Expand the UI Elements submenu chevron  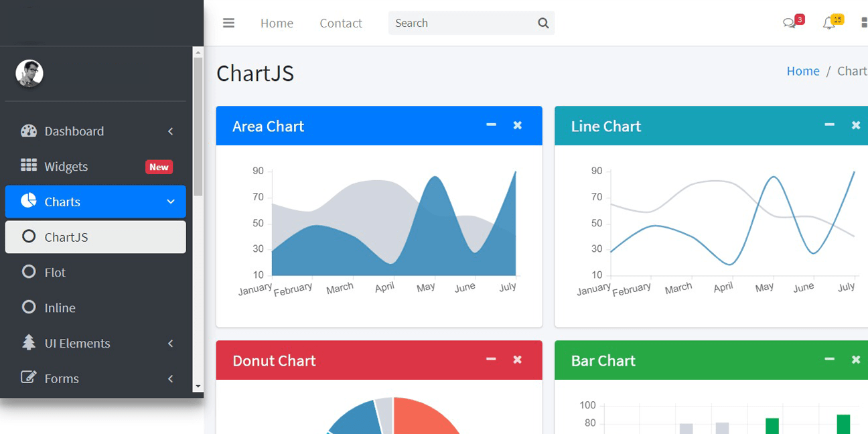(x=171, y=344)
